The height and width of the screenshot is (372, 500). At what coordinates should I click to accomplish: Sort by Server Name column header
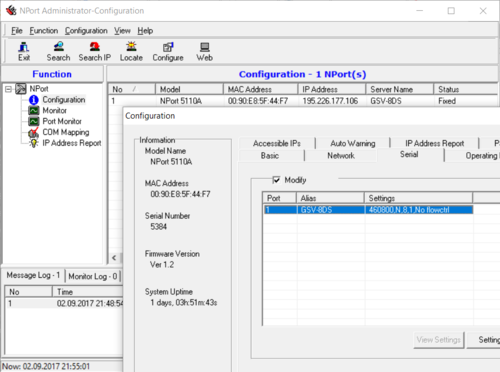(x=400, y=89)
